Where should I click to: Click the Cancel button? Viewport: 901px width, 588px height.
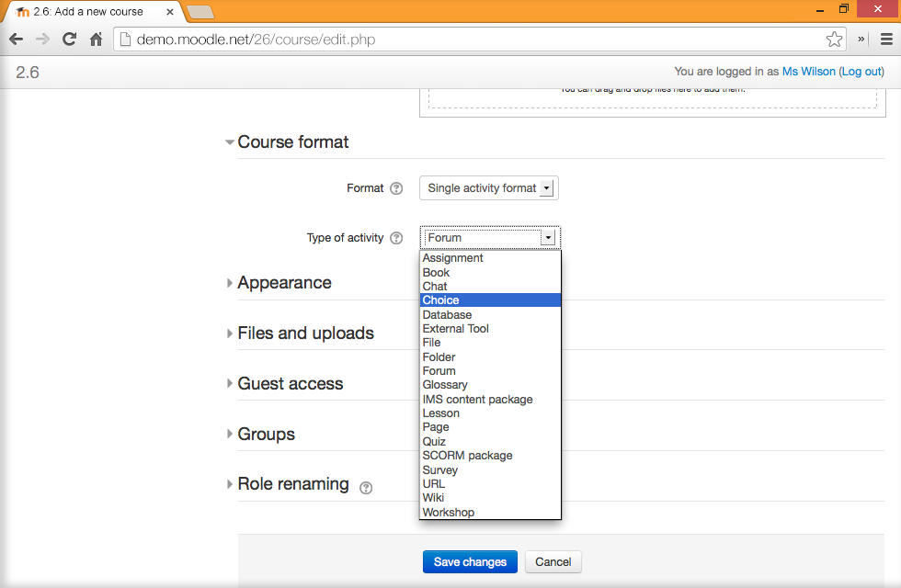(x=553, y=562)
